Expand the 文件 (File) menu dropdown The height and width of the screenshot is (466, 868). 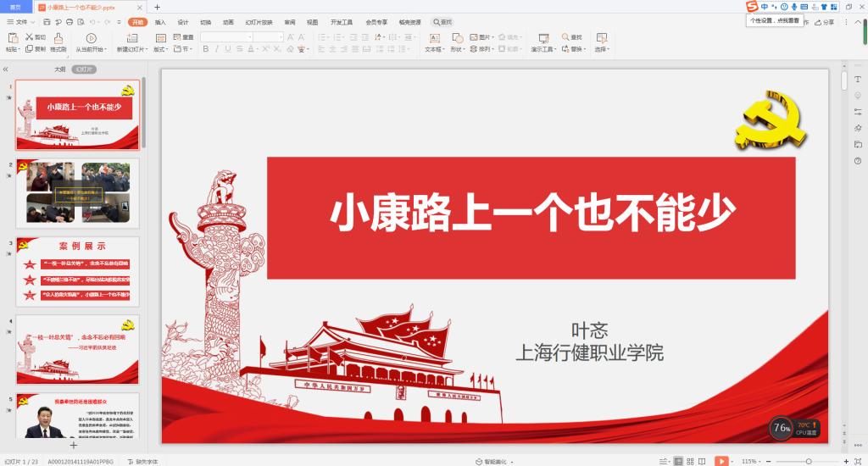pyautogui.click(x=34, y=22)
